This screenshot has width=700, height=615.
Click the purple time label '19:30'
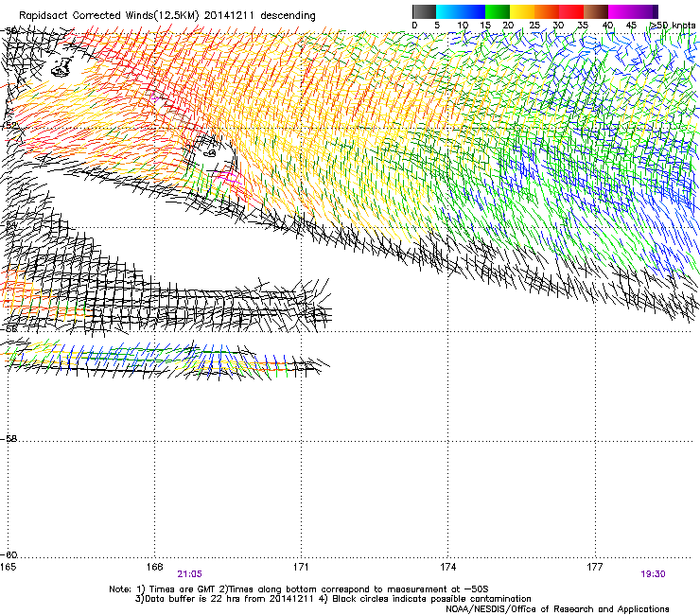click(653, 574)
